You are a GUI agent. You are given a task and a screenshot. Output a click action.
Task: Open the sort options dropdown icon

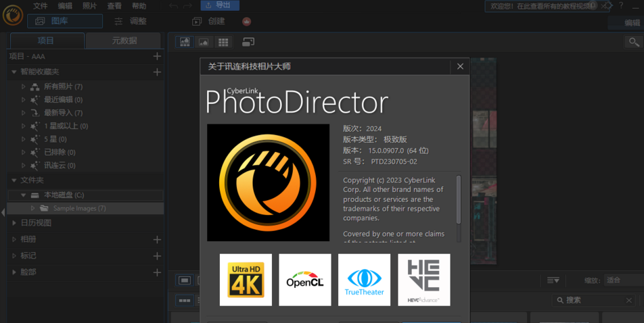(x=553, y=280)
